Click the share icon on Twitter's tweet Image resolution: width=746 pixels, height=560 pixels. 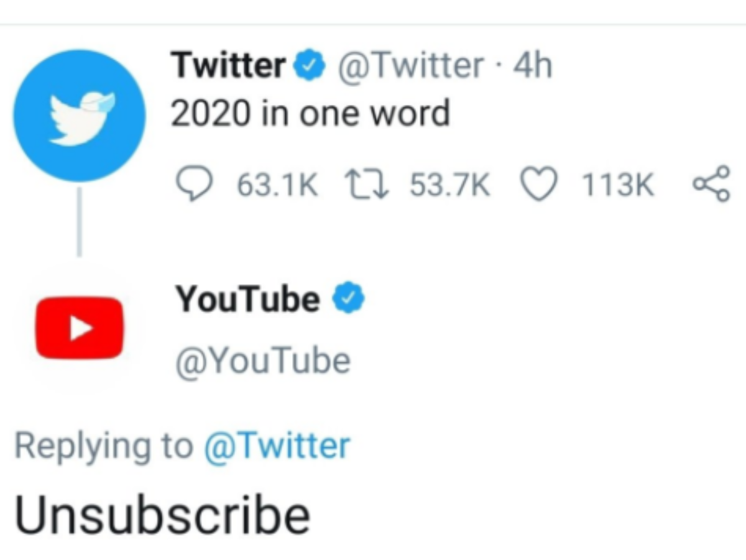[711, 185]
